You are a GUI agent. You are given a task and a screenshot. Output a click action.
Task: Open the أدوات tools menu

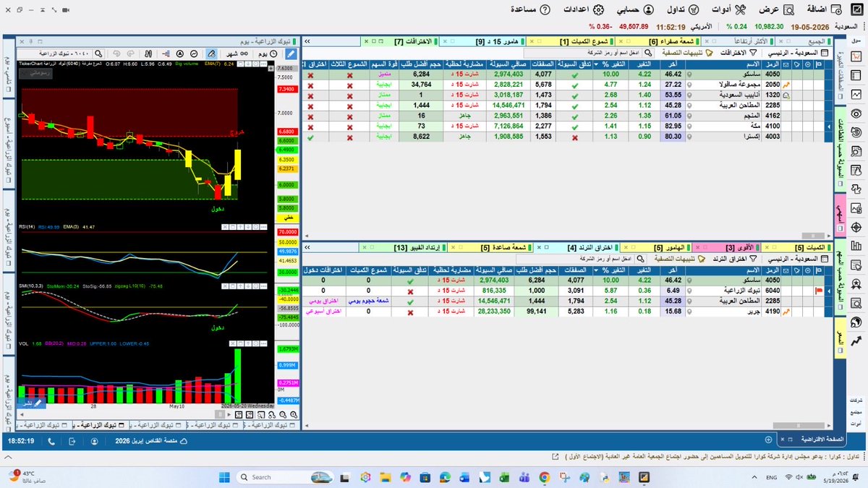click(x=730, y=9)
